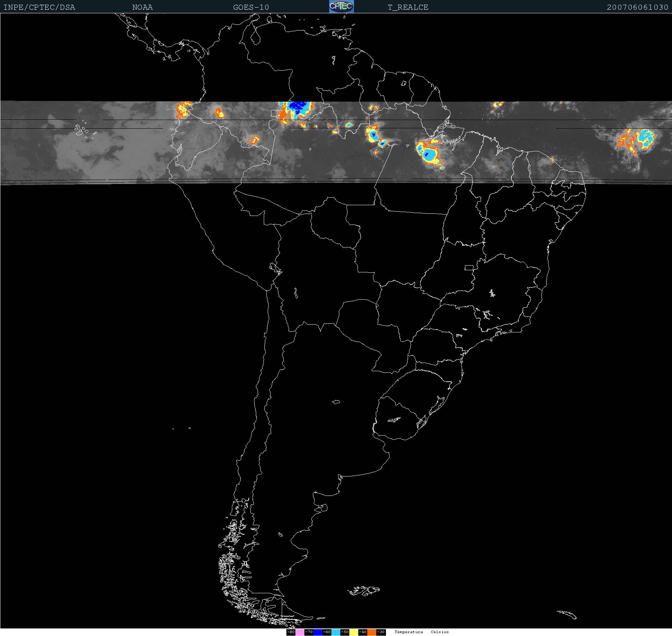The image size is (672, 636).
Task: Select the INPE/CPTEC/DSA header label
Action: pos(39,7)
